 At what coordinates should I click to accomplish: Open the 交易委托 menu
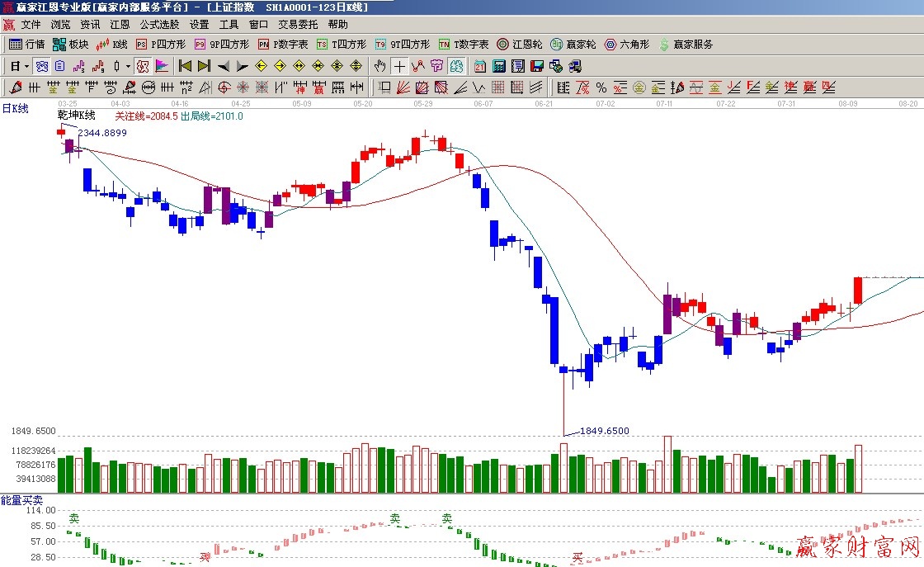297,25
